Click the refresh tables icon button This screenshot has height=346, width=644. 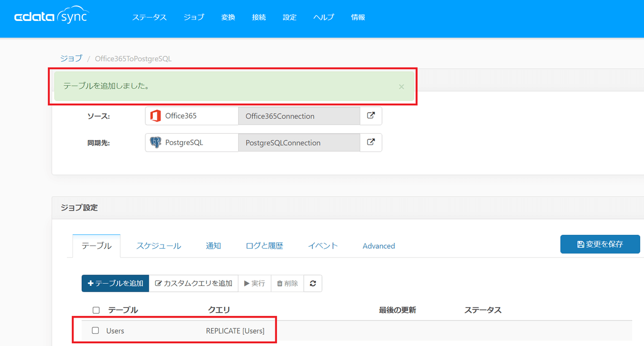(x=313, y=283)
